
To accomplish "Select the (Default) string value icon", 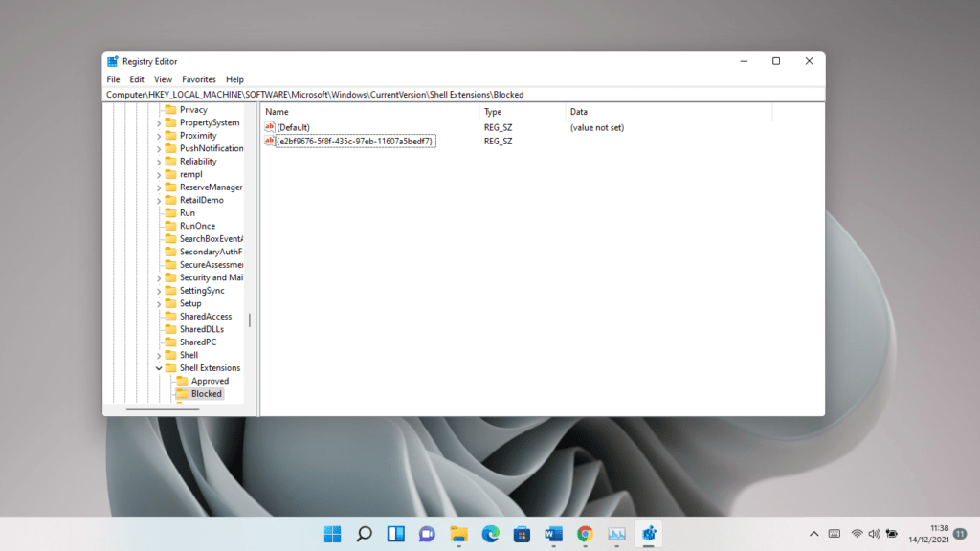I will pyautogui.click(x=272, y=126).
